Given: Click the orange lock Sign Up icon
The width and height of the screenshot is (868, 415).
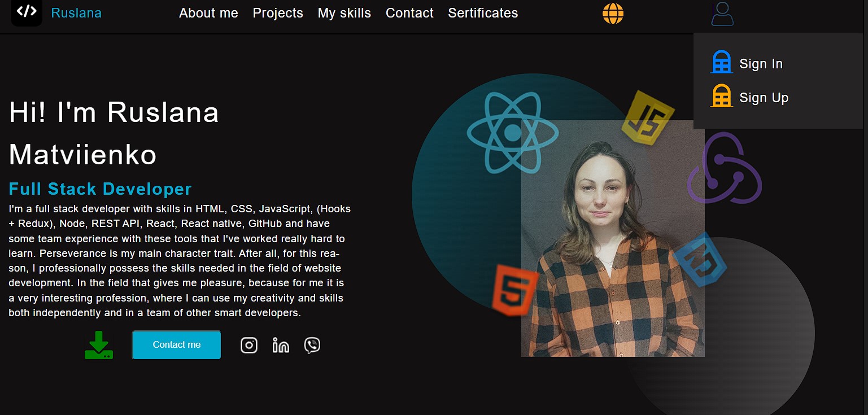Looking at the screenshot, I should coord(721,96).
